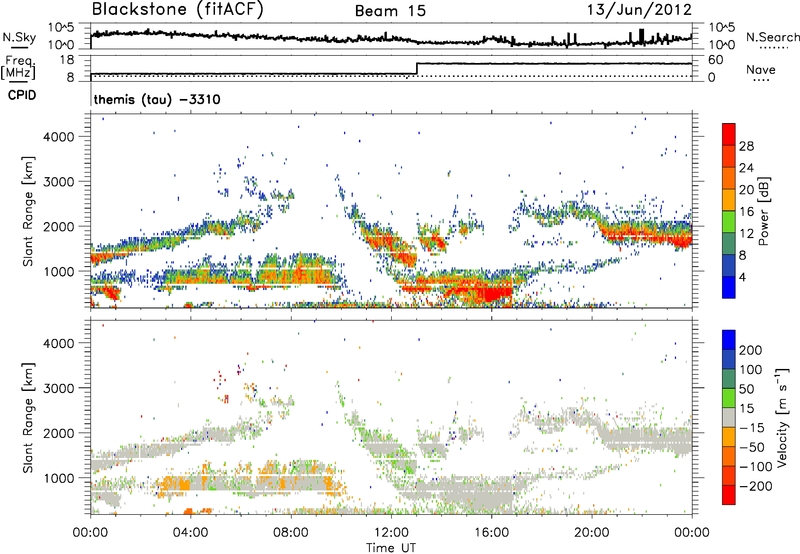Click the 'Slant Range [km]' label of power panel
This screenshot has width=800, height=554.
coord(28,211)
